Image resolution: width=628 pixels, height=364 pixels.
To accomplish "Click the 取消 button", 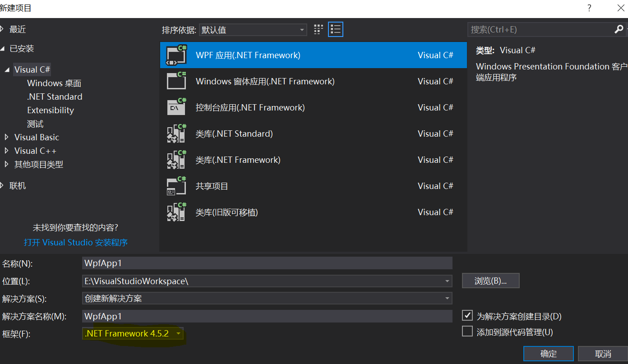I will coord(603,354).
